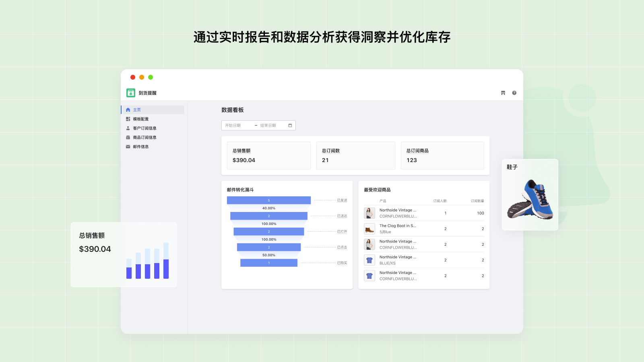Click the top funnel bar labeled 5
The height and width of the screenshot is (362, 644).
pos(269,200)
